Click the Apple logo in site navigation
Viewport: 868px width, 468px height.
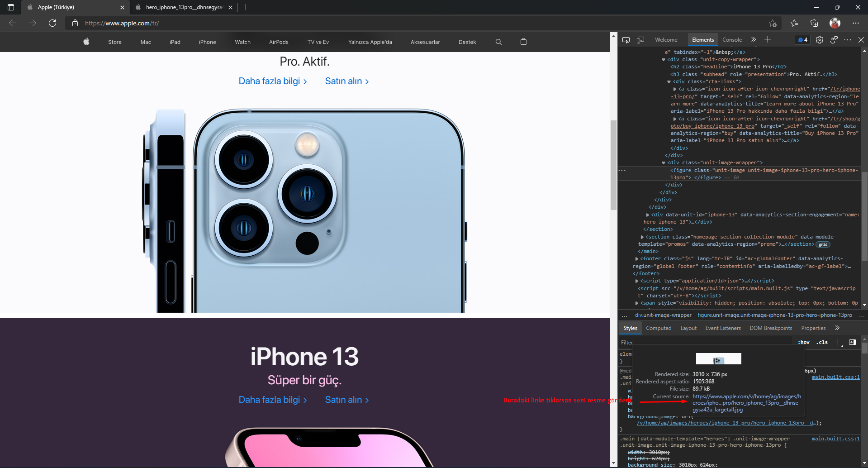click(x=86, y=42)
